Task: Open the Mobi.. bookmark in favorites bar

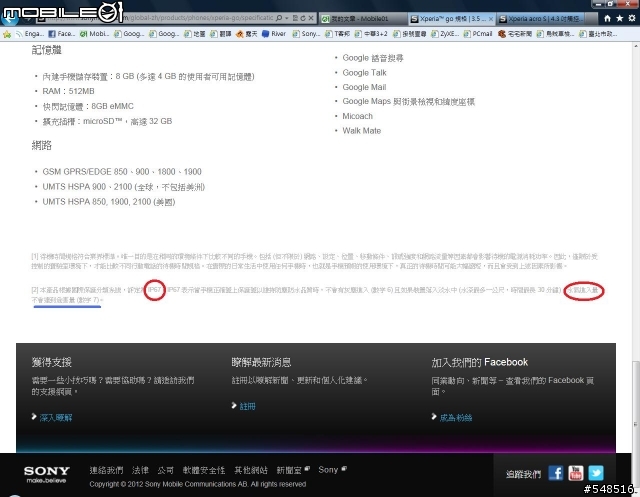Action: (94, 34)
